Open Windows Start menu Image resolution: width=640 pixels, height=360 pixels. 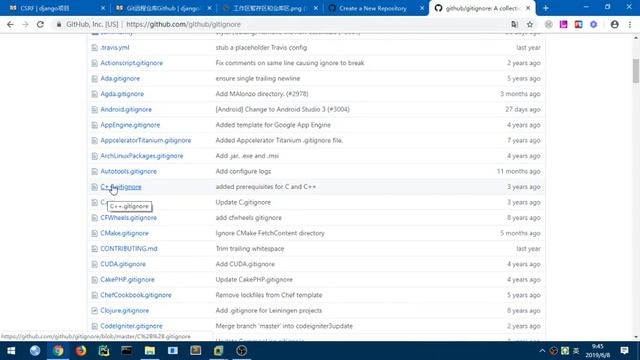point(11,351)
